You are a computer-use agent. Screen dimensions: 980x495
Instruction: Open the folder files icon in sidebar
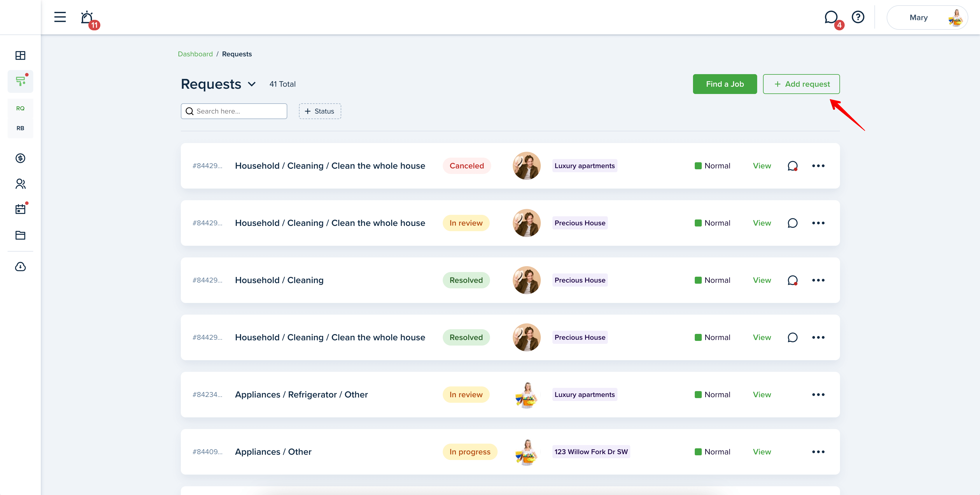20,235
